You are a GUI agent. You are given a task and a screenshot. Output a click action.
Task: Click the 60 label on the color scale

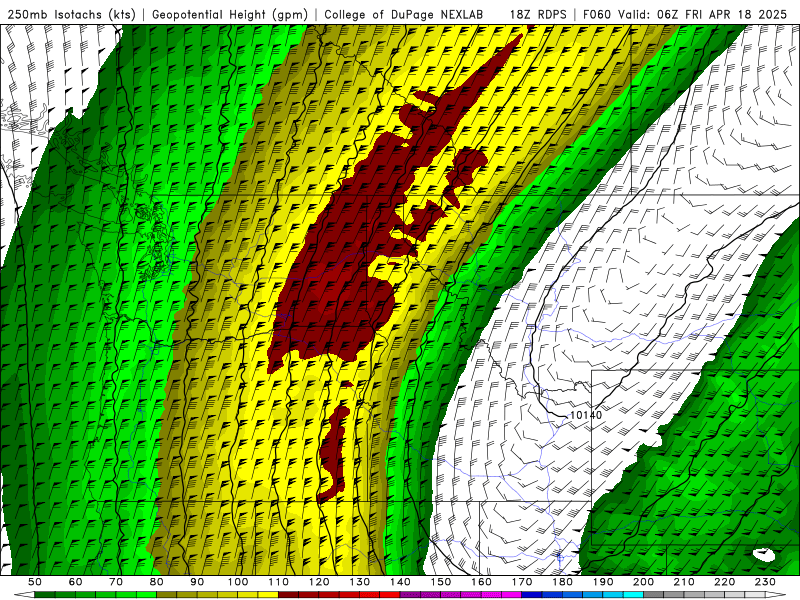[x=76, y=582]
